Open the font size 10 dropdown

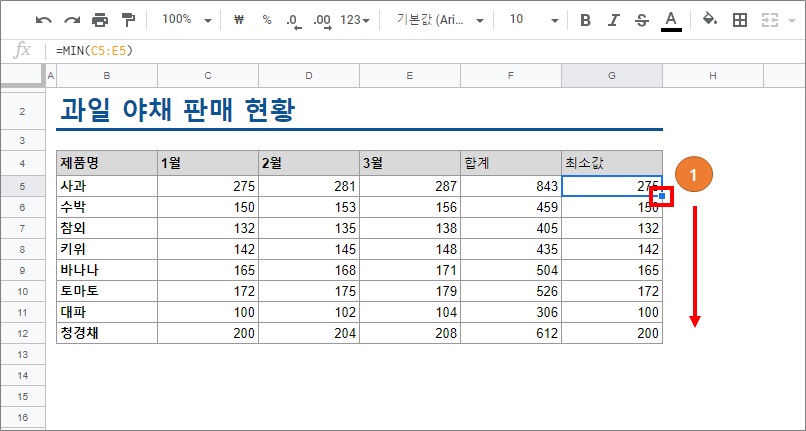tap(534, 20)
